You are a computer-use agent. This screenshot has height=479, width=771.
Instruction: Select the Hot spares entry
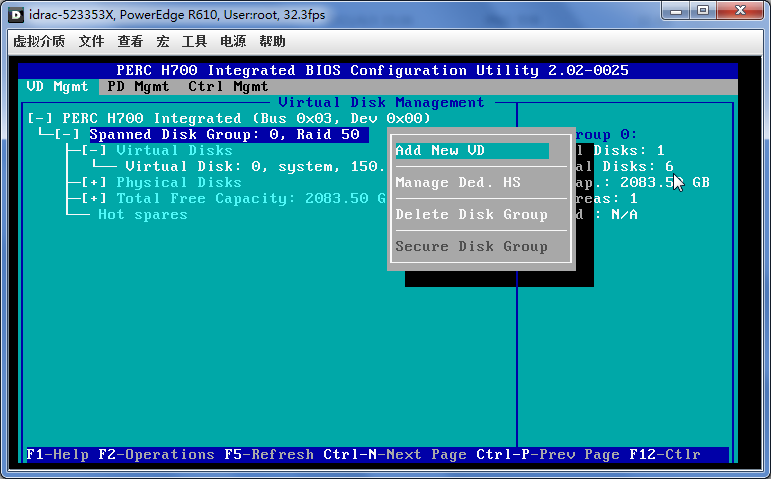point(143,214)
